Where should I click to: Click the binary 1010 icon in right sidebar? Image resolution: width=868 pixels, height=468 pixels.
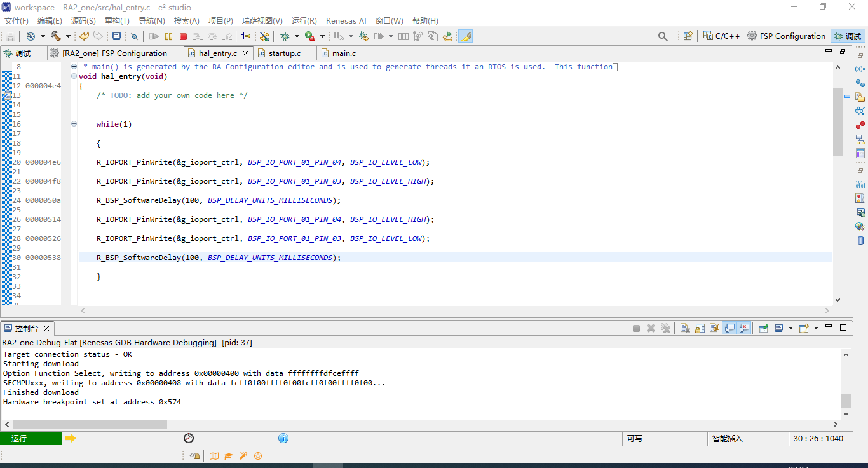pyautogui.click(x=860, y=184)
